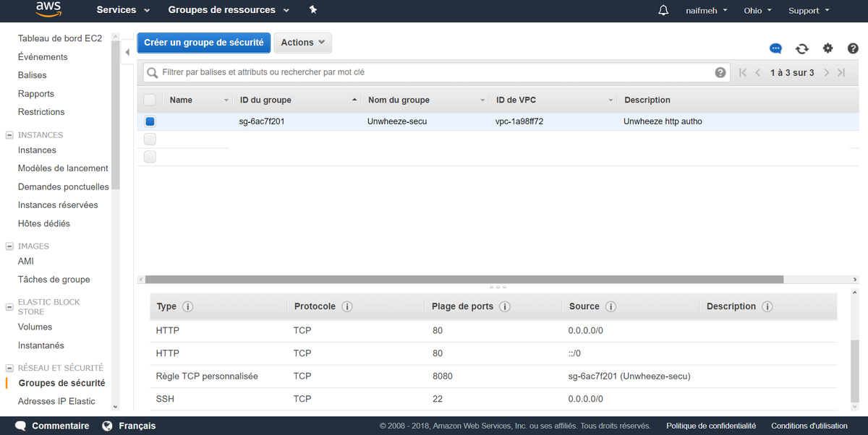Click the pin shortcuts icon in navbar
Screen dimensions: 868x435
click(312, 10)
